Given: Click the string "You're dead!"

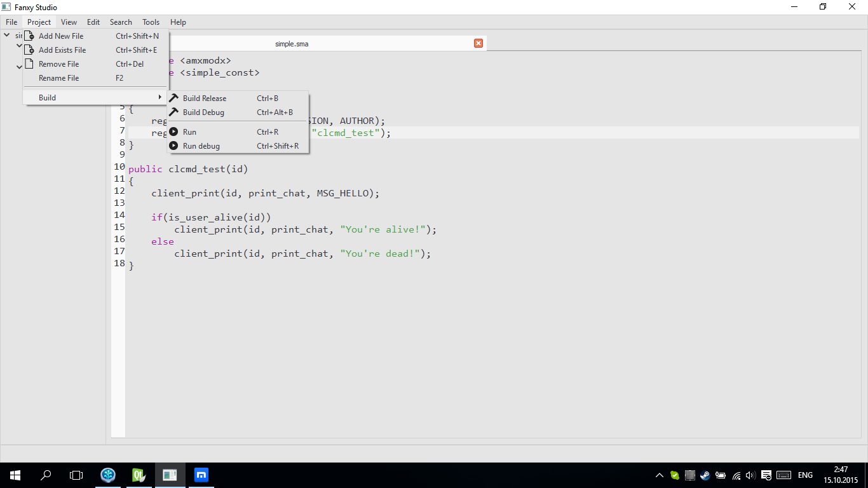Looking at the screenshot, I should (380, 254).
